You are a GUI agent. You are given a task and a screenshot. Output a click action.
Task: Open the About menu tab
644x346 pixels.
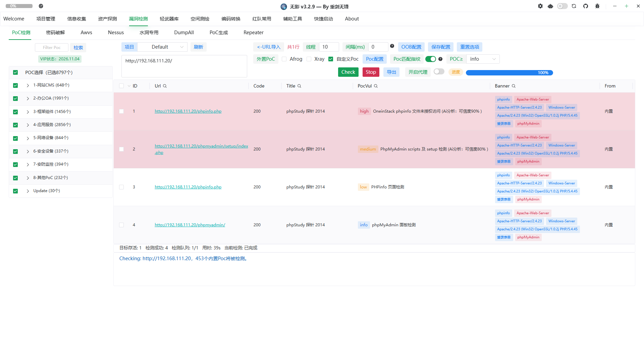pyautogui.click(x=352, y=19)
